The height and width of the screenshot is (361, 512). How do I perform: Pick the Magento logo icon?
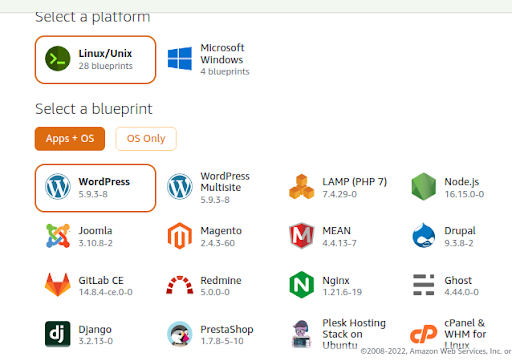(x=180, y=236)
